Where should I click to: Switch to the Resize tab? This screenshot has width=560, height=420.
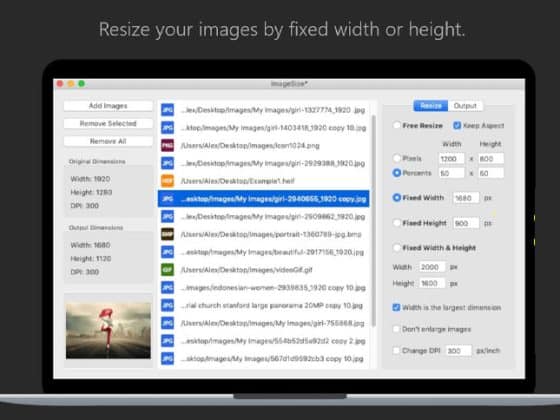[431, 106]
